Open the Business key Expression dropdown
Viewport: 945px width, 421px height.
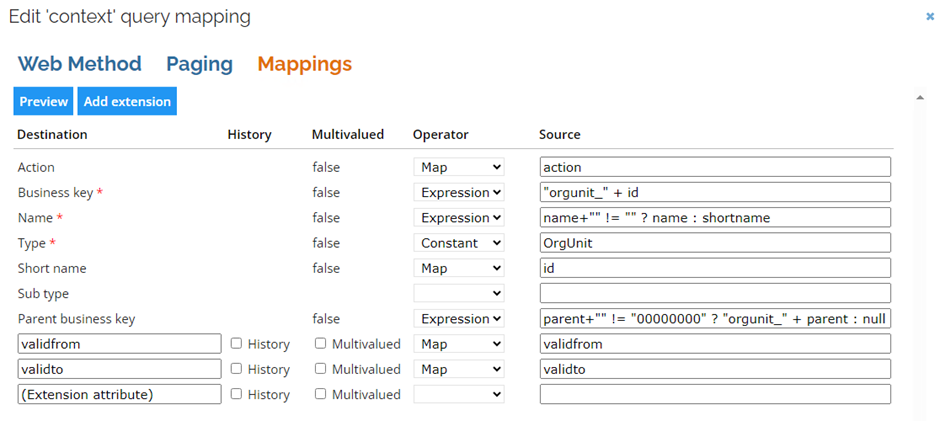[x=459, y=192]
